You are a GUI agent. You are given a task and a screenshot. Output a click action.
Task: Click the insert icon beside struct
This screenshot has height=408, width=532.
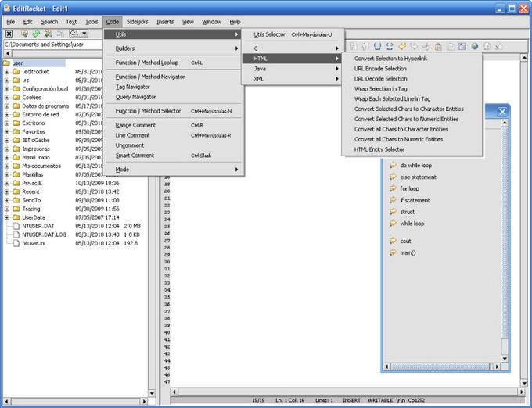pyautogui.click(x=393, y=212)
